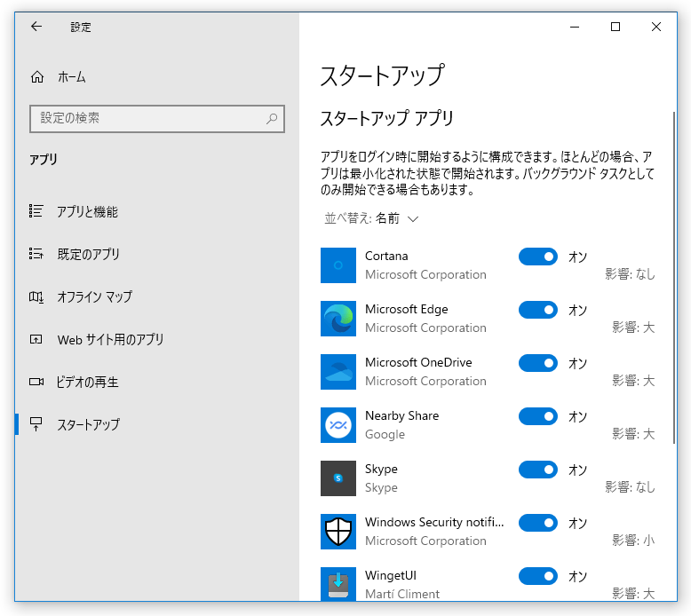Click the Microsoft Edge name text

406,310
